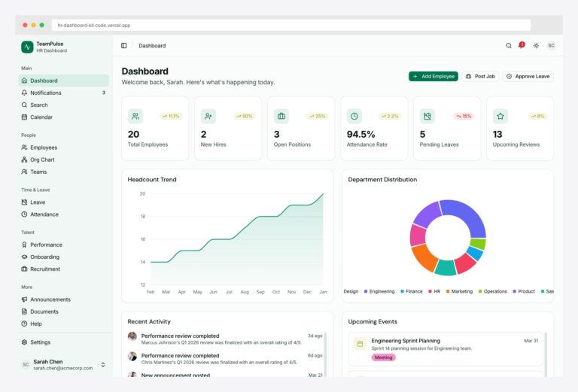Click the Notifications count badge 3 in sidebar

(104, 93)
